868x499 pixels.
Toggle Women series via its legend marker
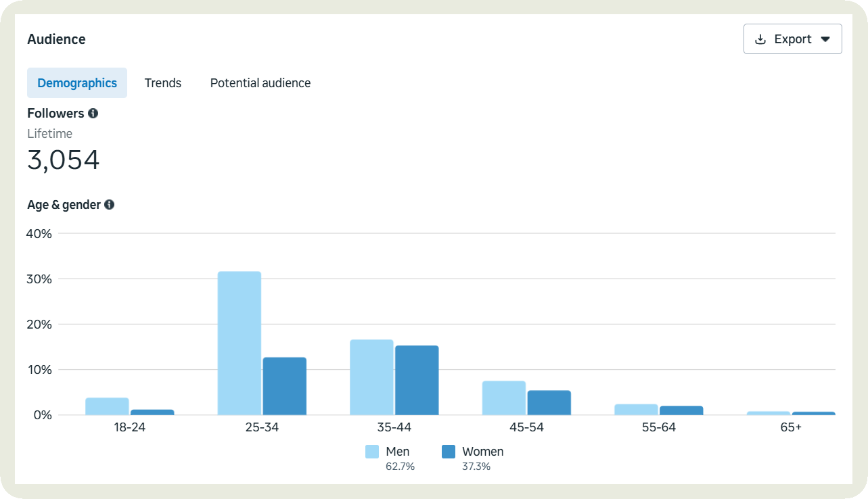coord(448,451)
